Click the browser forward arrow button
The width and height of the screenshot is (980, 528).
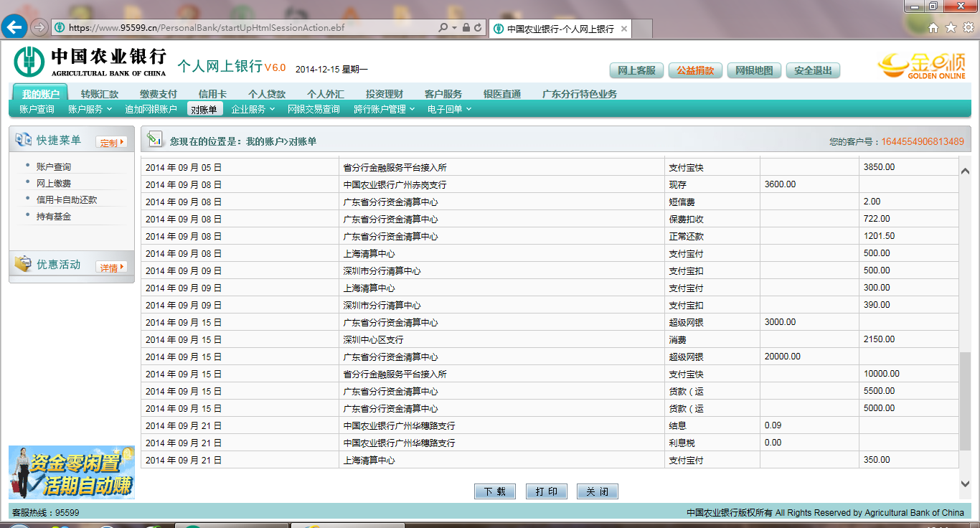pos(39,28)
